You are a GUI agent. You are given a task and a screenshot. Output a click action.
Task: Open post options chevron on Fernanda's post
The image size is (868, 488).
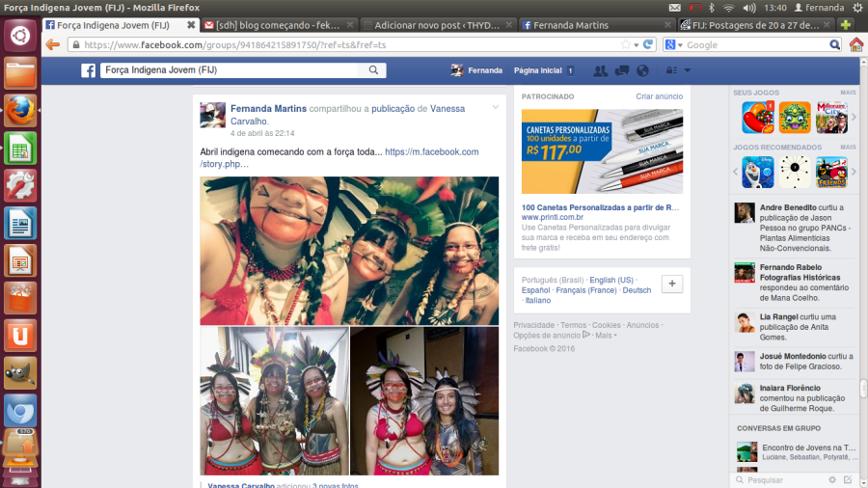click(x=496, y=107)
